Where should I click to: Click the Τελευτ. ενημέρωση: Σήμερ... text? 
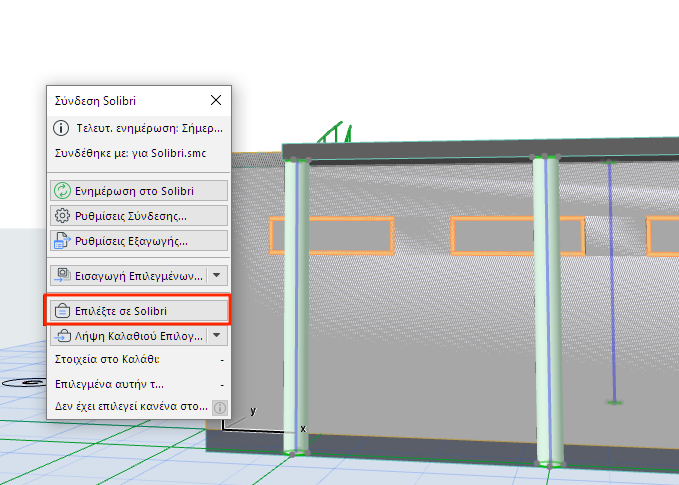coord(149,128)
